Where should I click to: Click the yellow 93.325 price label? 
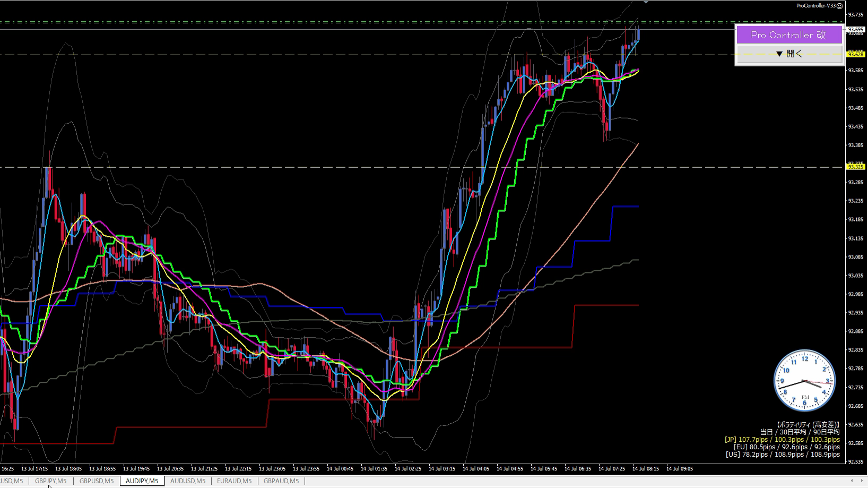856,167
